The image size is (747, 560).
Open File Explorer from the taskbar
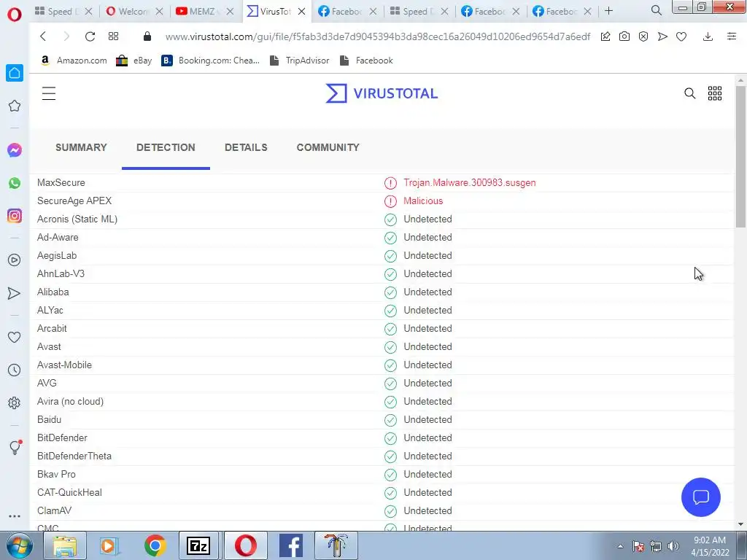(x=65, y=545)
